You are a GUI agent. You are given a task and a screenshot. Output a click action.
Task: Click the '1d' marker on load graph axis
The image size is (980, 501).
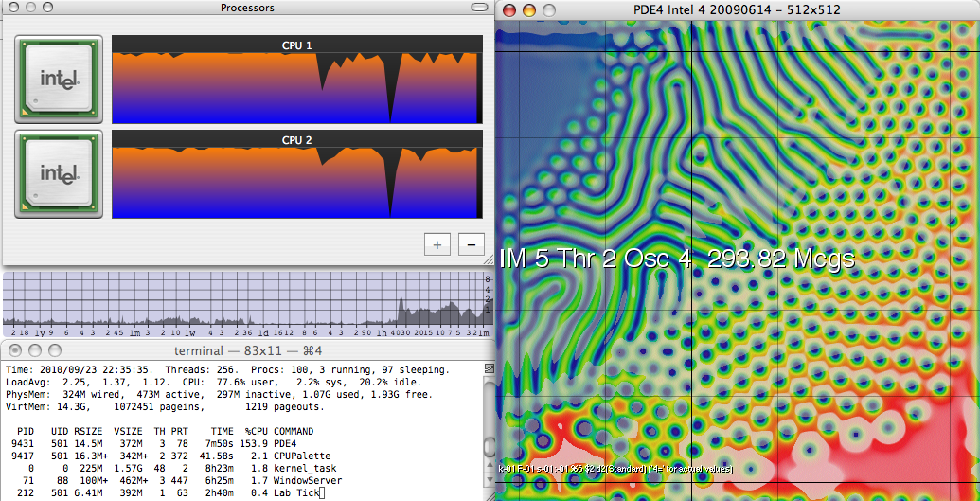(x=264, y=332)
